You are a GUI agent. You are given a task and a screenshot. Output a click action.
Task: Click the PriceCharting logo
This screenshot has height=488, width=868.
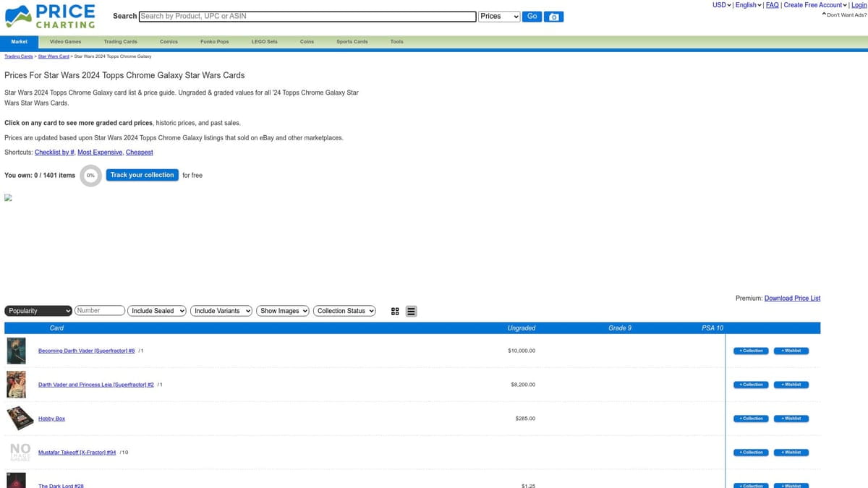[51, 16]
